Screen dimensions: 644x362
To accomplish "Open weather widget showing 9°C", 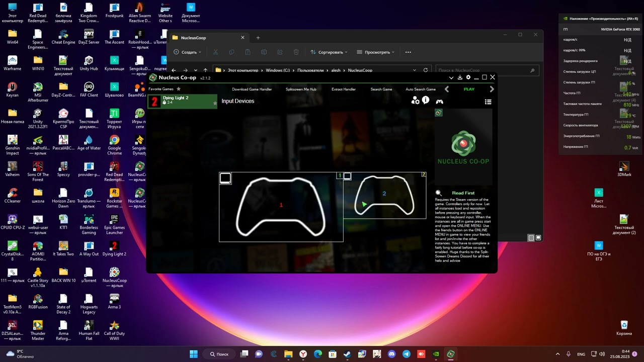I will (x=20, y=354).
